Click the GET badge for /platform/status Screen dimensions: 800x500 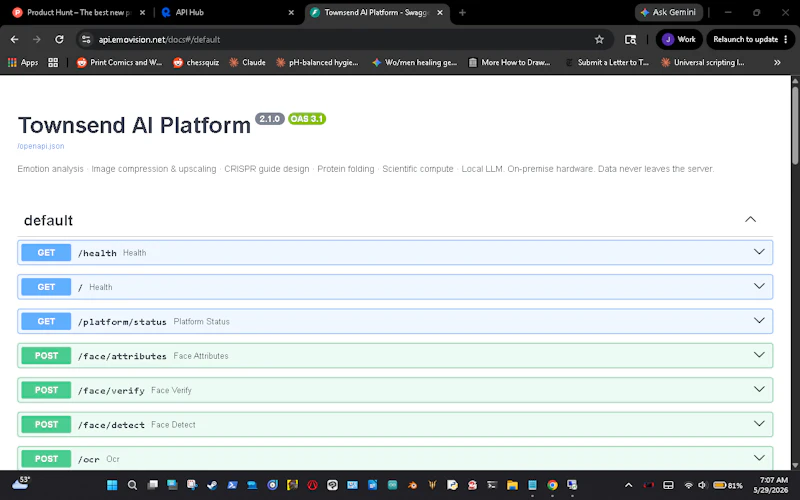click(x=46, y=321)
